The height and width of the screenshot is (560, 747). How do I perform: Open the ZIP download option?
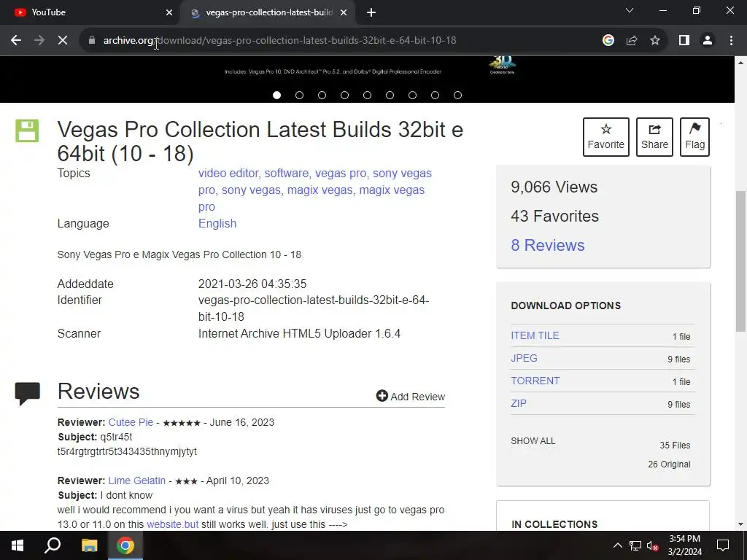[x=519, y=403]
